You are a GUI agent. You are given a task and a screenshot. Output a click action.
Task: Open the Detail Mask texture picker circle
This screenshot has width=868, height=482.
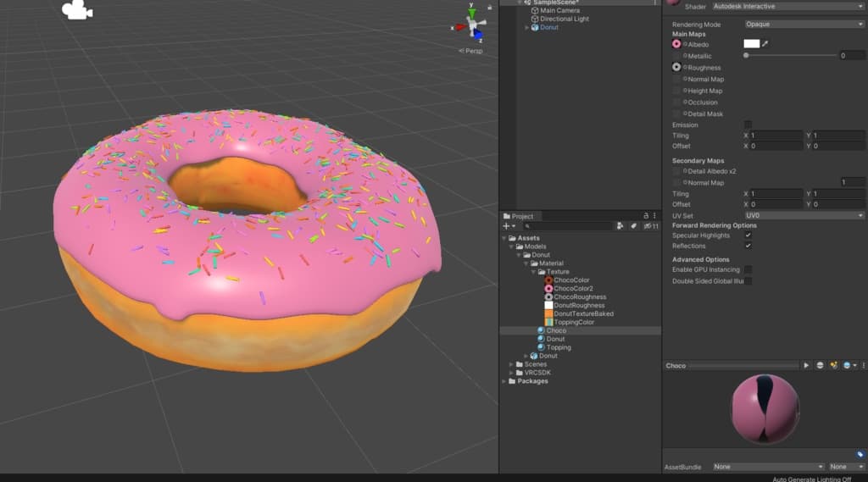point(685,114)
